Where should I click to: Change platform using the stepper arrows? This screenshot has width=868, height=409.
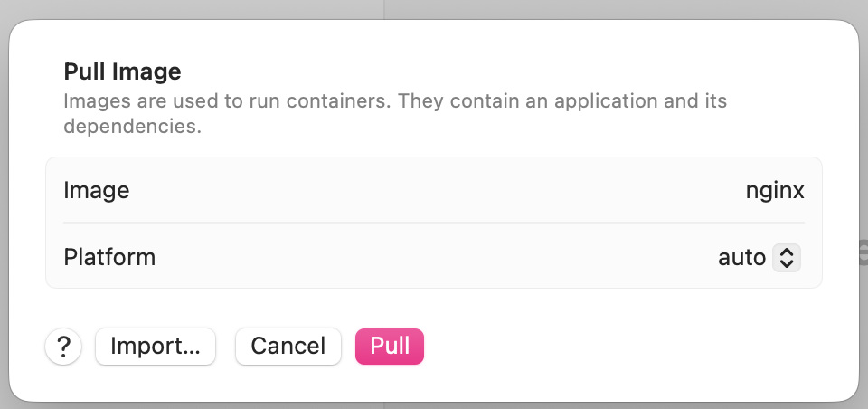pyautogui.click(x=786, y=258)
